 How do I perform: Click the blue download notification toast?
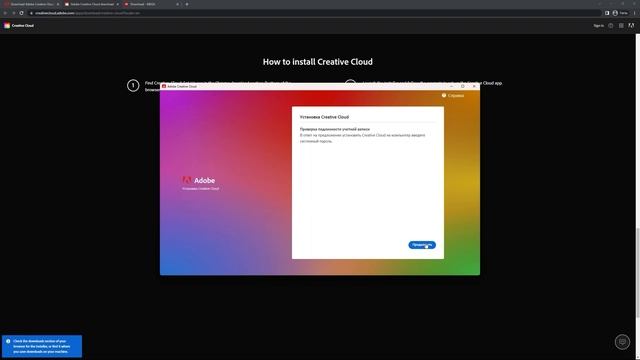click(42, 346)
